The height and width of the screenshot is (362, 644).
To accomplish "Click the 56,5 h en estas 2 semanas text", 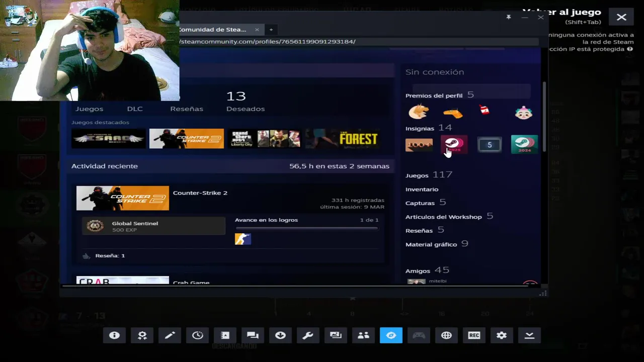I will [x=339, y=166].
